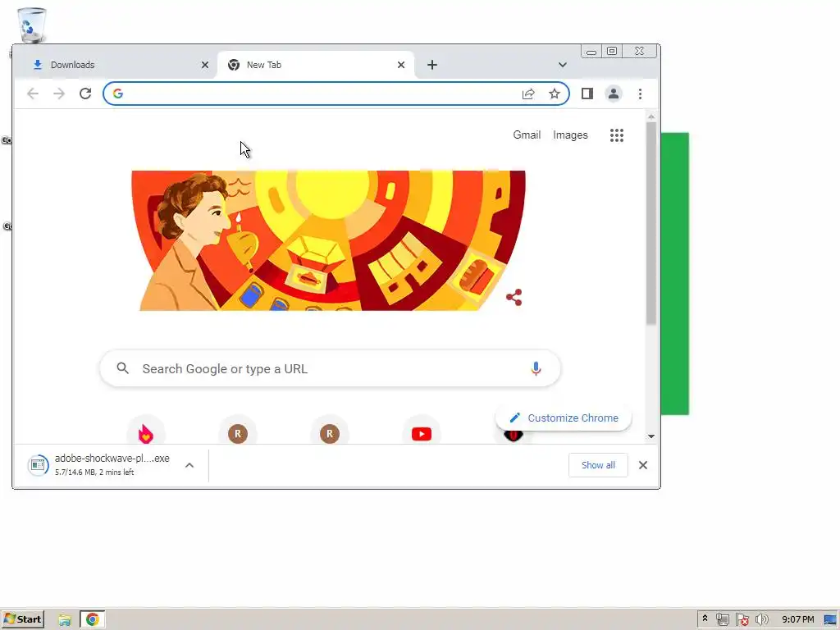Click the page vertical scrollbar thumb
The width and height of the screenshot is (840, 630).
[x=651, y=223]
